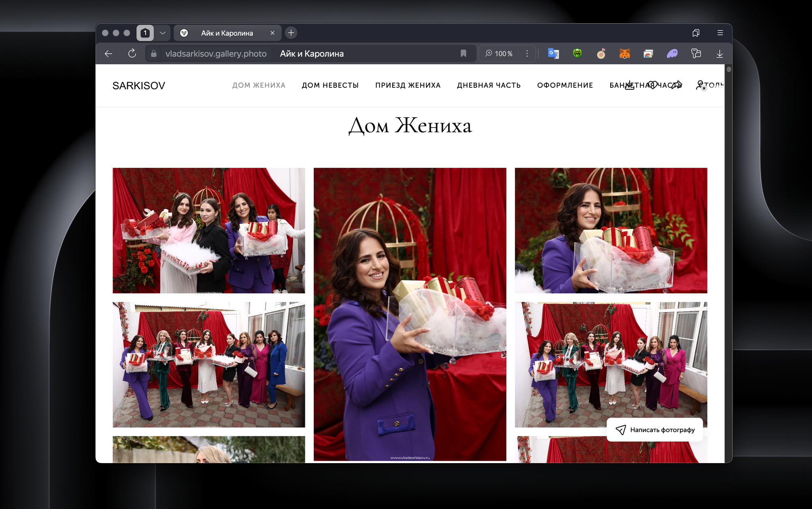
Task: Click the SARKISOV logo link
Action: coord(139,86)
